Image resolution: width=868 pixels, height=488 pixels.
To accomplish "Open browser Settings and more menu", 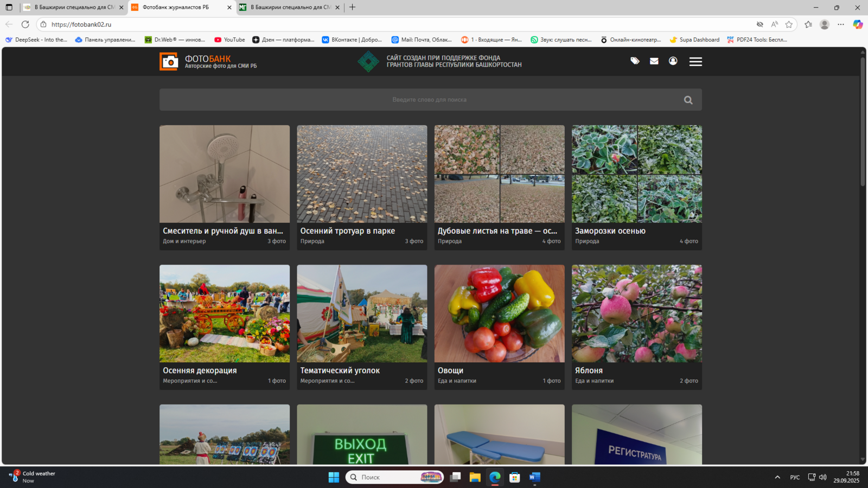I will coord(841,24).
